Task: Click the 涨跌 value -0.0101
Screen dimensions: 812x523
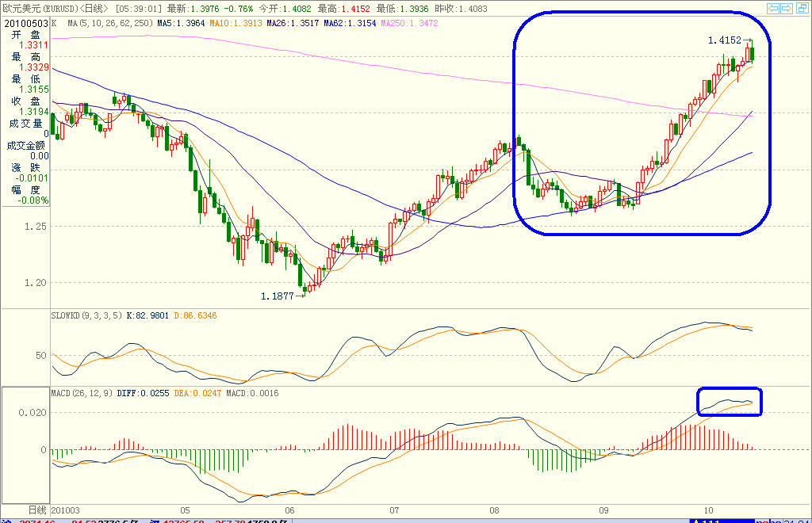Action: pyautogui.click(x=32, y=178)
